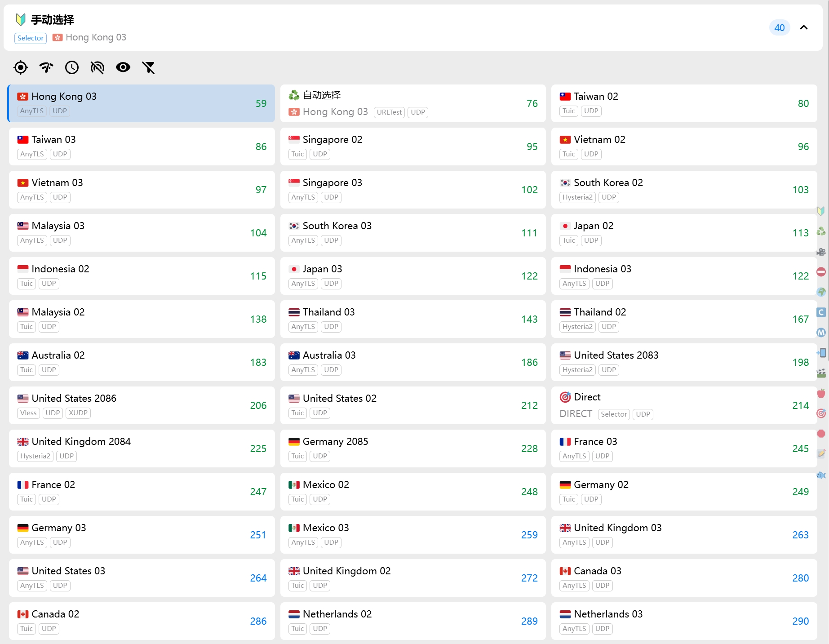Switch to the Taiwan 02 node
Image resolution: width=829 pixels, height=644 pixels.
point(683,103)
